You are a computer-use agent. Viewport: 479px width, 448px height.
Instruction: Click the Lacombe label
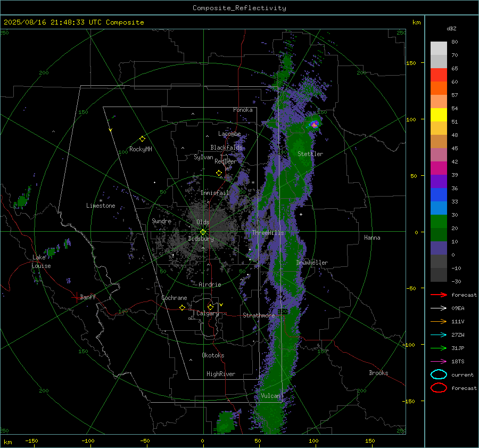pyautogui.click(x=229, y=134)
